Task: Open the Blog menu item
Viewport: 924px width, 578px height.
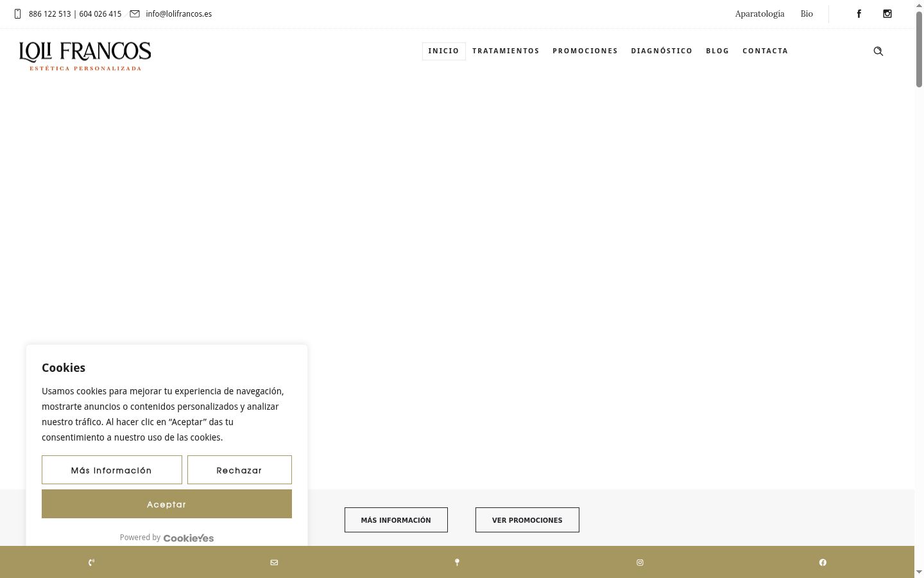Action: pyautogui.click(x=717, y=51)
